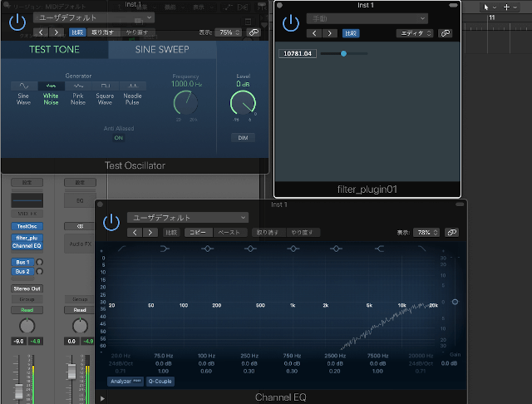This screenshot has width=532, height=404.
Task: Switch to SINE SWEEP tab
Action: click(x=162, y=50)
